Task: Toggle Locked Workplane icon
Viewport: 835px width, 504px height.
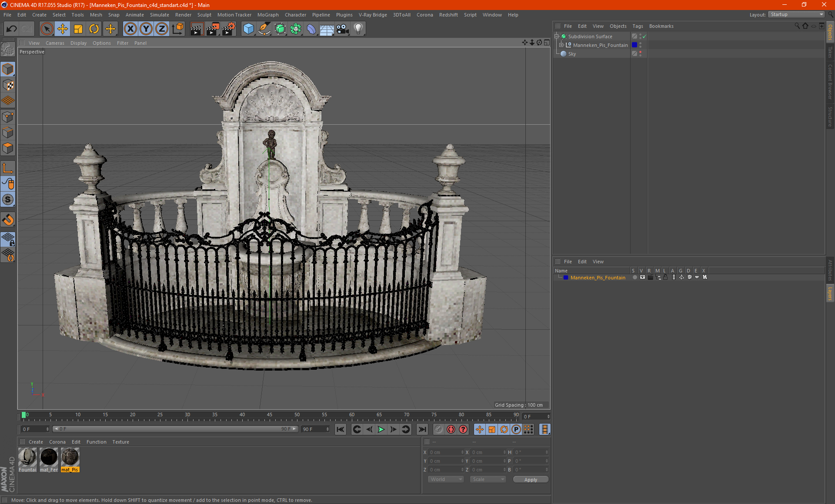Action: click(x=8, y=239)
